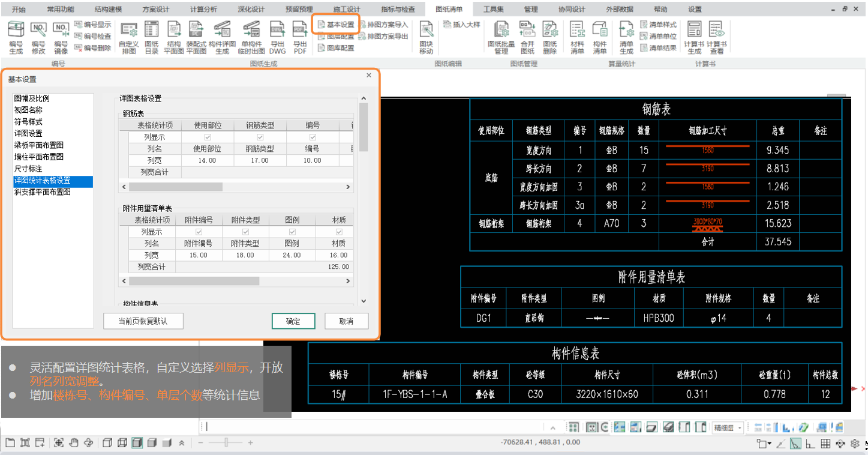This screenshot has width=868, height=455.
Task: Click the 导出DWG export icon
Action: pos(277,37)
